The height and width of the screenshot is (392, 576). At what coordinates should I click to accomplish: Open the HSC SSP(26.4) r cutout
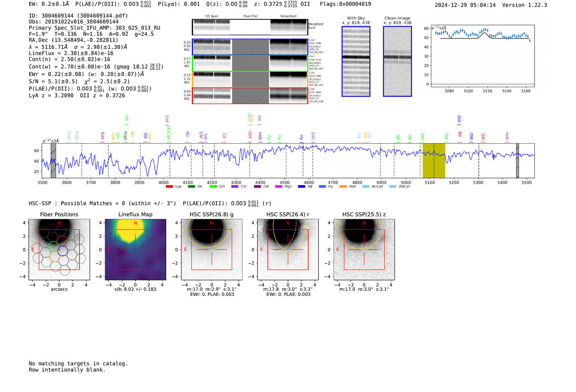[288, 250]
